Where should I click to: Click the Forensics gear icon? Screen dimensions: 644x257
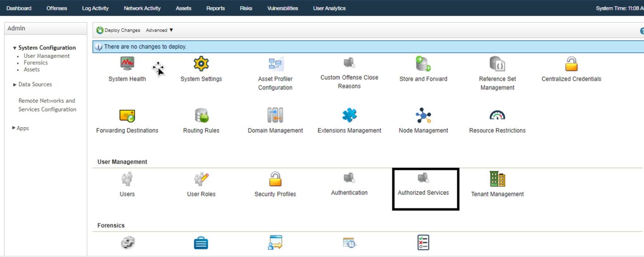tap(127, 243)
